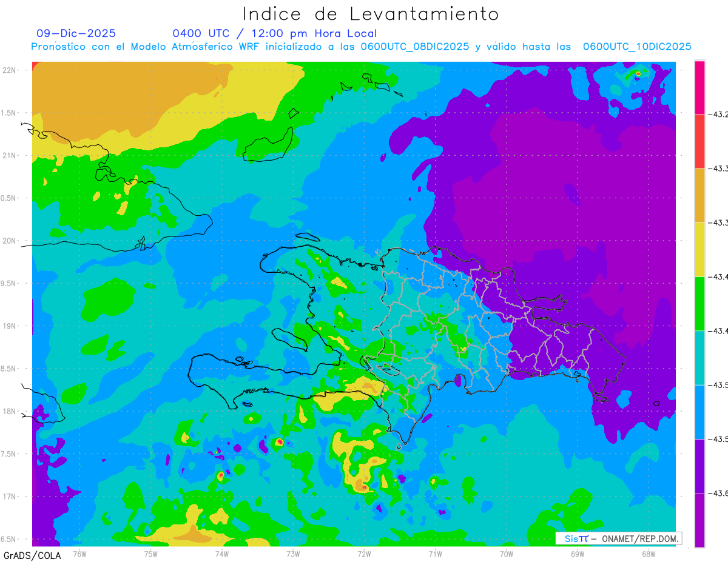Click the 74W longitude label
Viewport: 728px width, 562px height.
coord(221,554)
